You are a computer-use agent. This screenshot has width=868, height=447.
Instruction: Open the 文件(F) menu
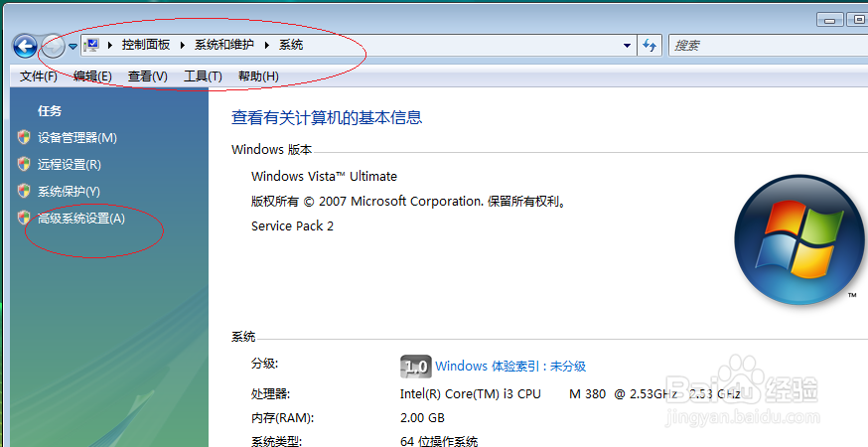pos(38,75)
